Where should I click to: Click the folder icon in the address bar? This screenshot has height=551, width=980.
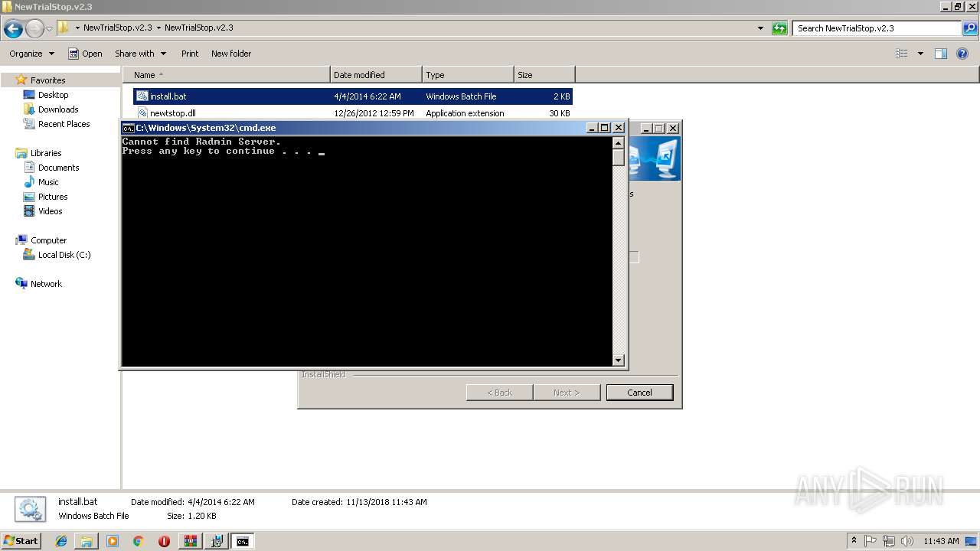click(64, 28)
